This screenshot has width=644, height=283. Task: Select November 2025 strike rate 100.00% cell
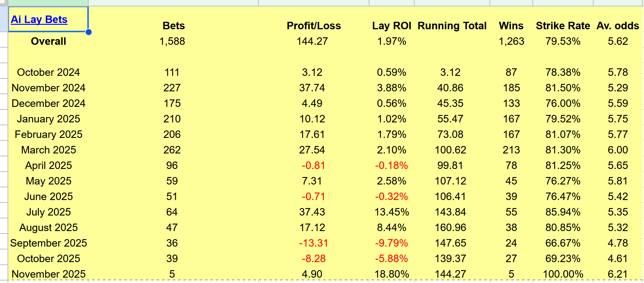coord(563,274)
